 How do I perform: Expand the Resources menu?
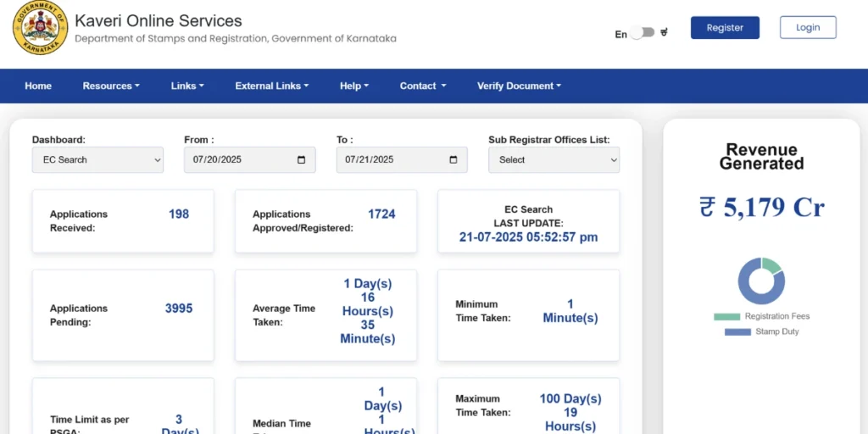click(x=111, y=86)
